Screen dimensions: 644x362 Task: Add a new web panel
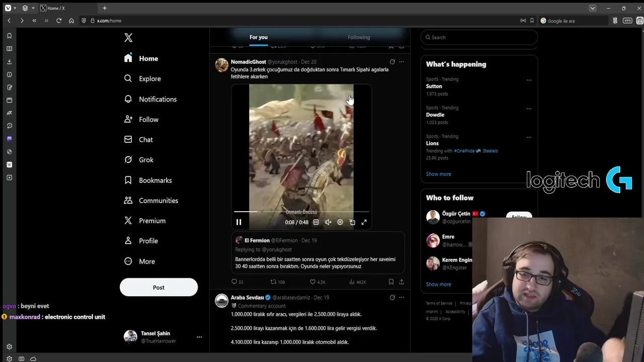(x=9, y=177)
